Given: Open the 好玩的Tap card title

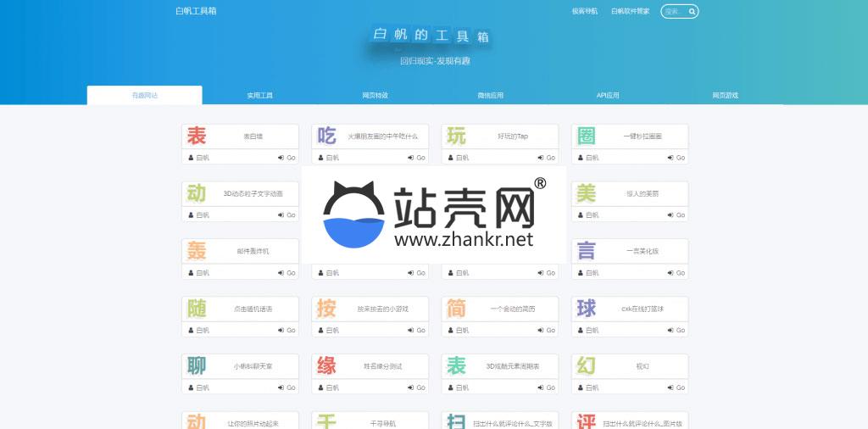Looking at the screenshot, I should [x=513, y=136].
